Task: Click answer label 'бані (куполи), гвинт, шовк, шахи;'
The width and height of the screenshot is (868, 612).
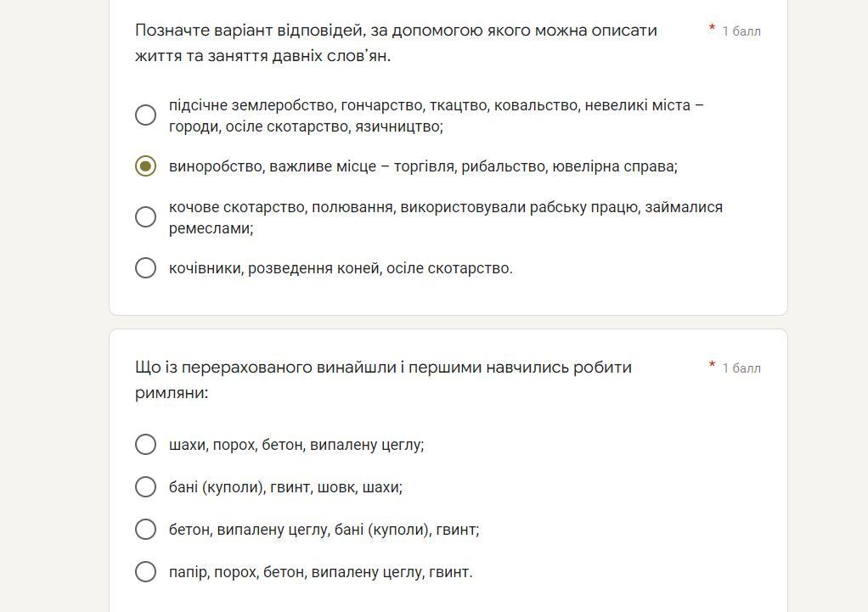Action: [285, 487]
